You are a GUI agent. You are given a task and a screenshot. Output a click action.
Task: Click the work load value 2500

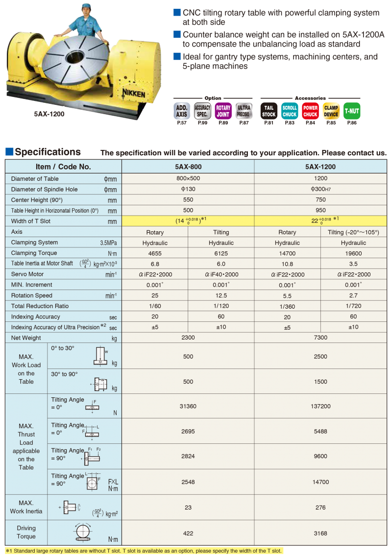tap(320, 356)
